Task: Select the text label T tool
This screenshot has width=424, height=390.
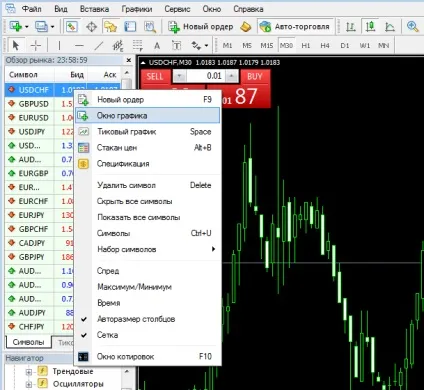Action: 176,45
